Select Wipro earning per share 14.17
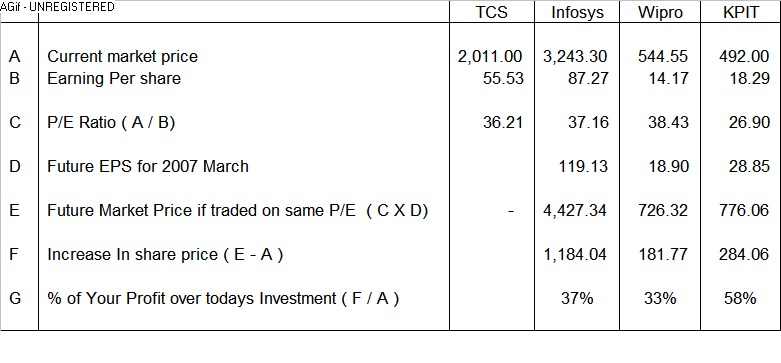Viewport: 781px width, 363px height. coord(668,79)
